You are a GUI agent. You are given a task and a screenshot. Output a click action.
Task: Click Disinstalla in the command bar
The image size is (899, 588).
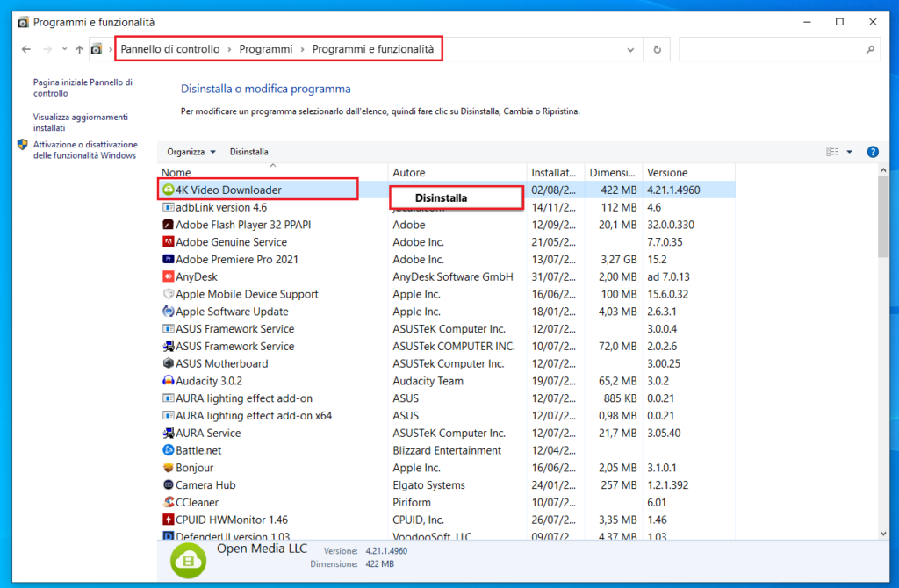point(248,151)
